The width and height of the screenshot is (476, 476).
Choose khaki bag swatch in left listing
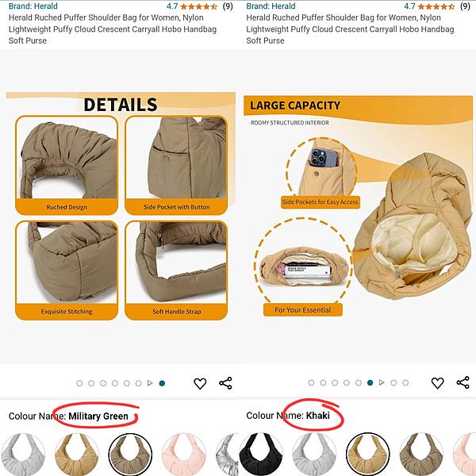[x=77, y=455]
